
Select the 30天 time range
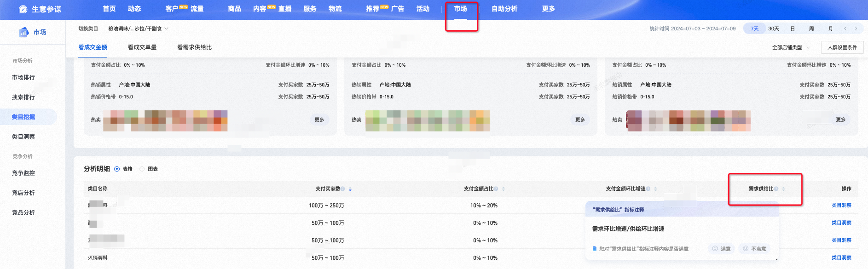pos(774,29)
